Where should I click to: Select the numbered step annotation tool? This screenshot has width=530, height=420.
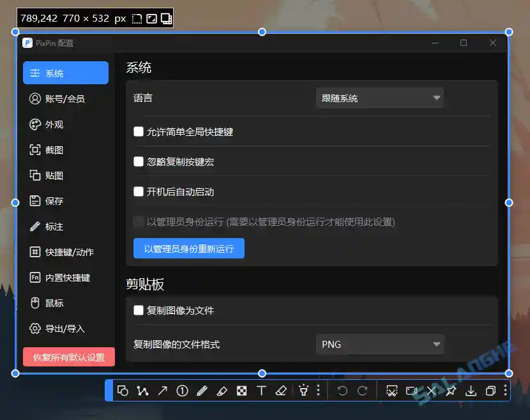(181, 390)
